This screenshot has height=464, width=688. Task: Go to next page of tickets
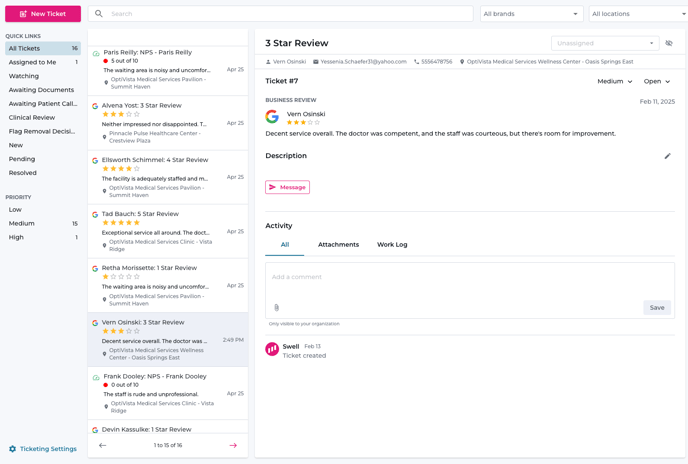coord(233,446)
